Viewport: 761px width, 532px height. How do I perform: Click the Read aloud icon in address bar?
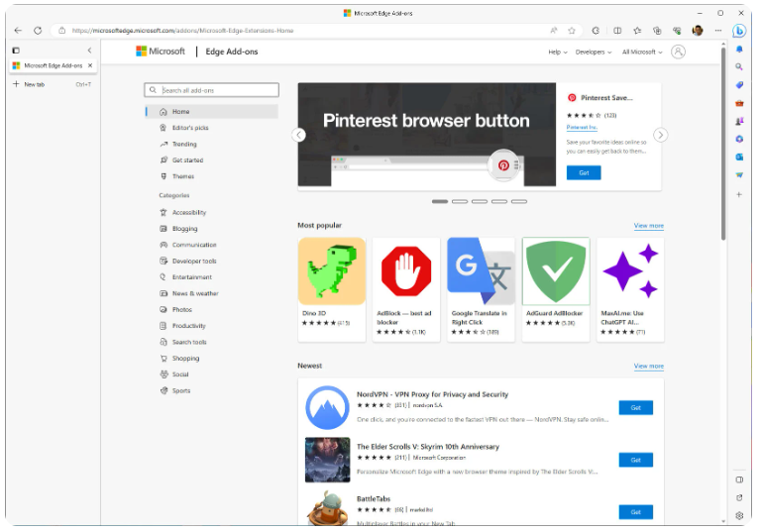[x=554, y=31]
